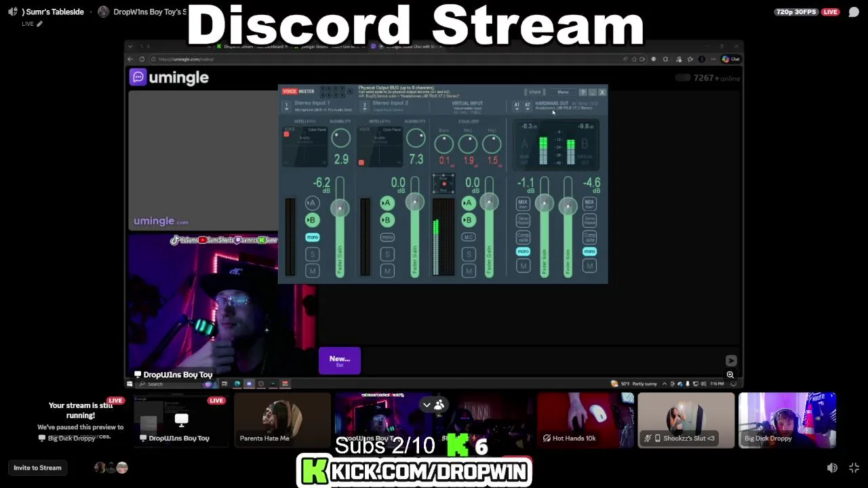The width and height of the screenshot is (868, 488).
Task: Click MIX down on bus B
Action: coord(589,203)
